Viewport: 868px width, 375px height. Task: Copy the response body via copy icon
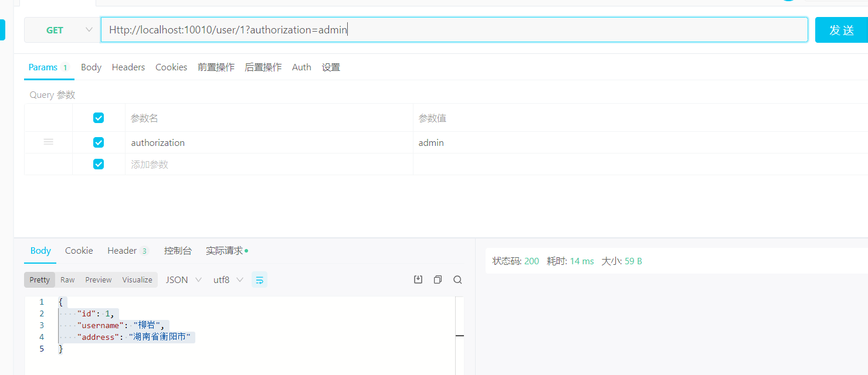coord(438,279)
